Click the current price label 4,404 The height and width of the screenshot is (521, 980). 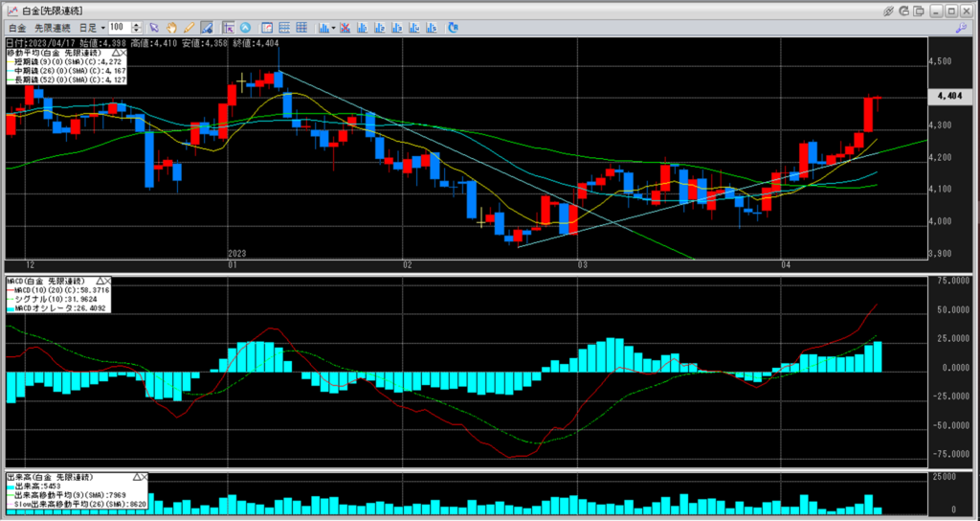[950, 97]
